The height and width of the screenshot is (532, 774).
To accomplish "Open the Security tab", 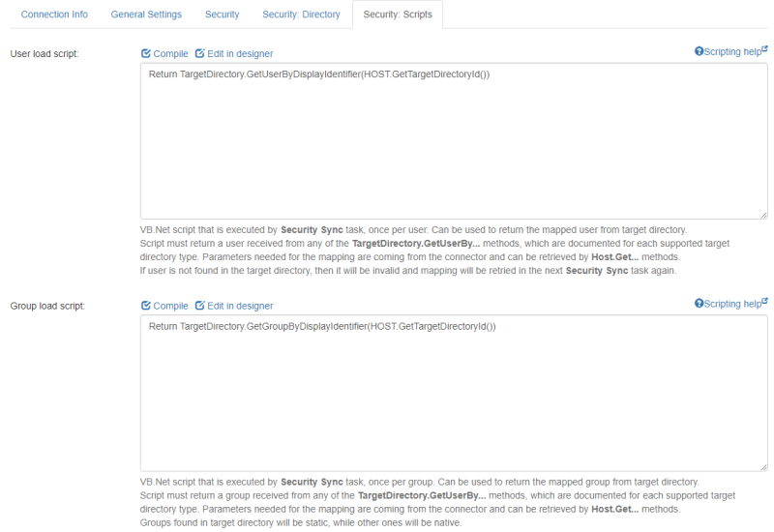I will coord(223,15).
